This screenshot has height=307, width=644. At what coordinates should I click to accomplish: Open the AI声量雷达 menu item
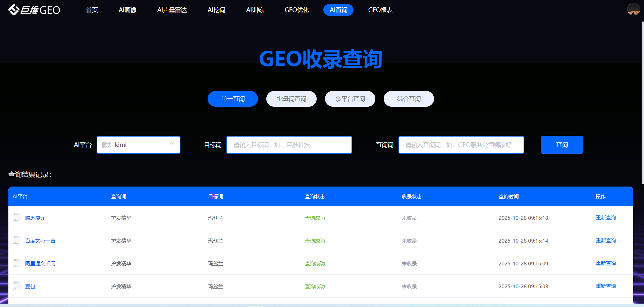[x=172, y=10]
